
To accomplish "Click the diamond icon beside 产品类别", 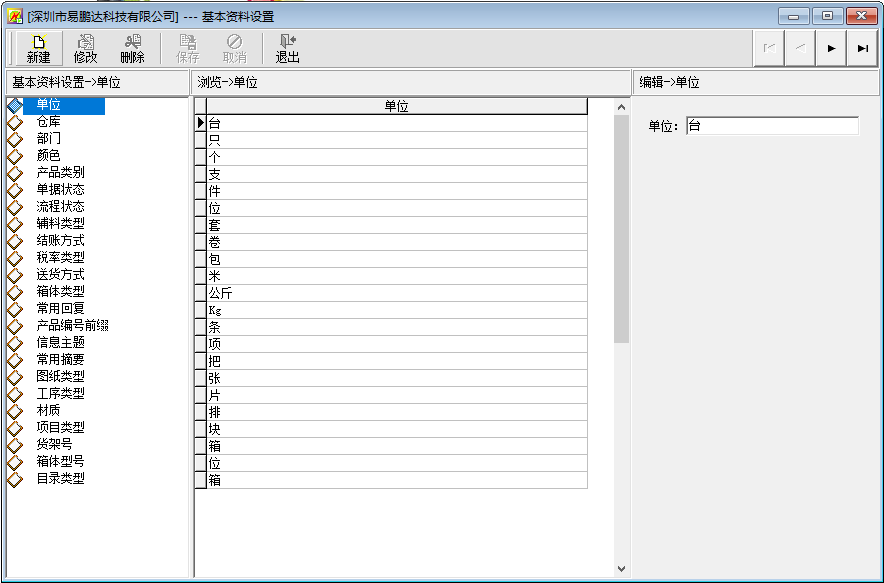I will click(15, 173).
